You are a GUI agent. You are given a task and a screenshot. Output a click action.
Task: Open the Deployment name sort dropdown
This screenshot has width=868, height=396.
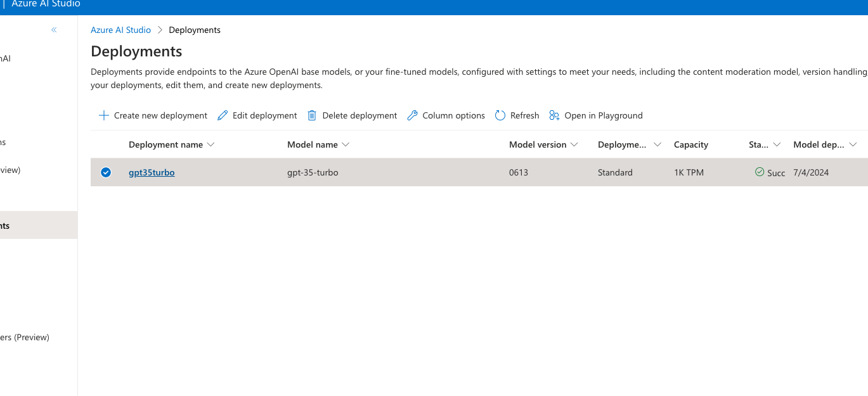211,144
